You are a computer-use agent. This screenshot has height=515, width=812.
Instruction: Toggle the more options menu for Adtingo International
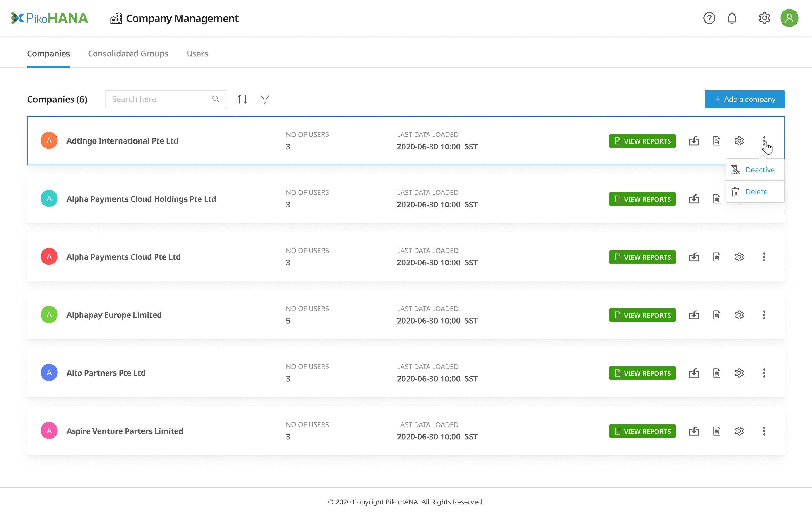point(764,141)
